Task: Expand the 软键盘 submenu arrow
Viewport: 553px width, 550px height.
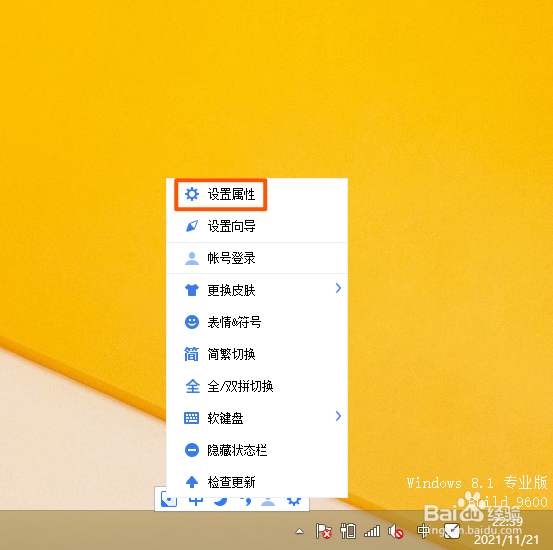Action: point(338,416)
